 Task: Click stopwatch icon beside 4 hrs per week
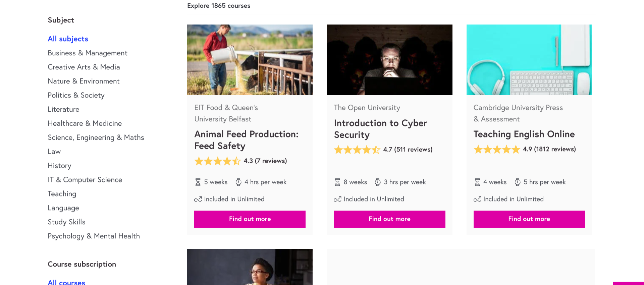(x=238, y=182)
